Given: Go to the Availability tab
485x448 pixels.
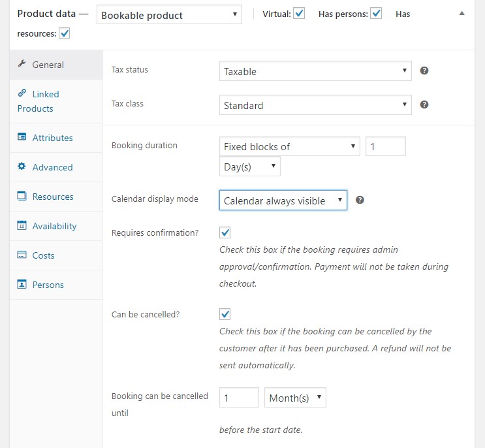Looking at the screenshot, I should [x=56, y=226].
